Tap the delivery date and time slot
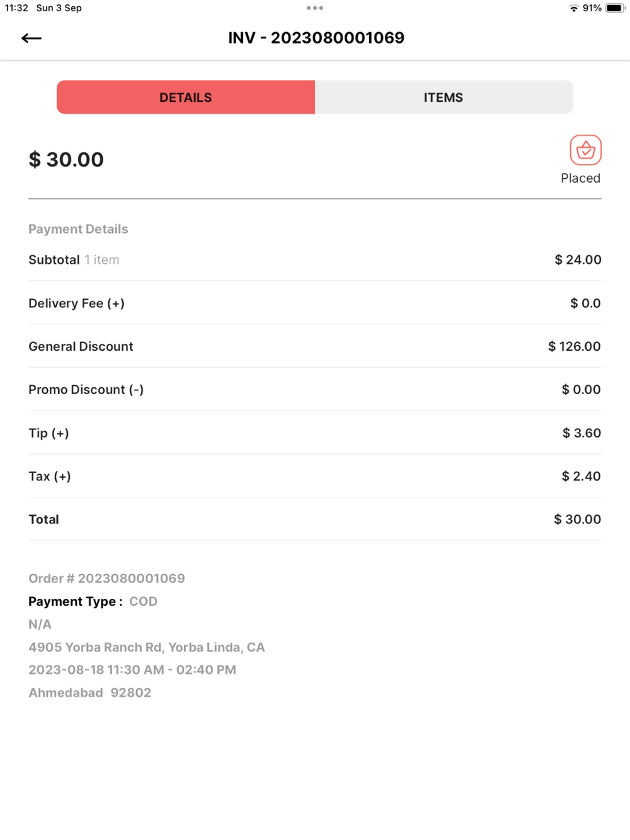The image size is (630, 840). pos(132,670)
